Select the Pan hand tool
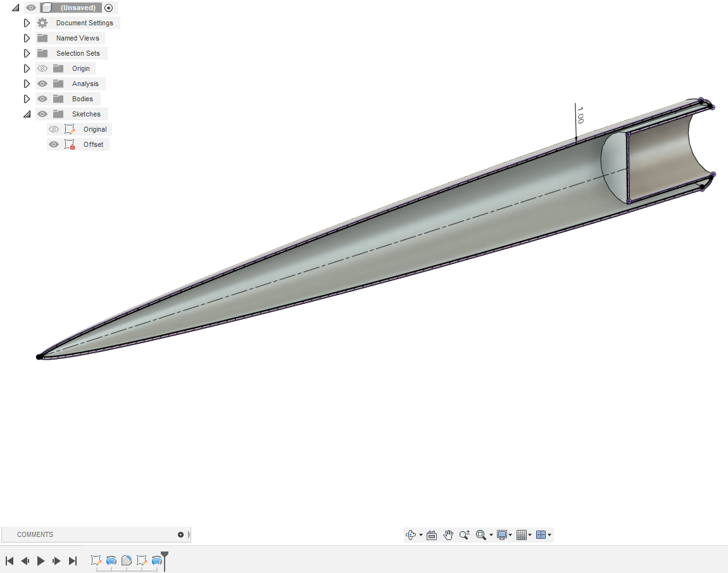 coord(448,535)
